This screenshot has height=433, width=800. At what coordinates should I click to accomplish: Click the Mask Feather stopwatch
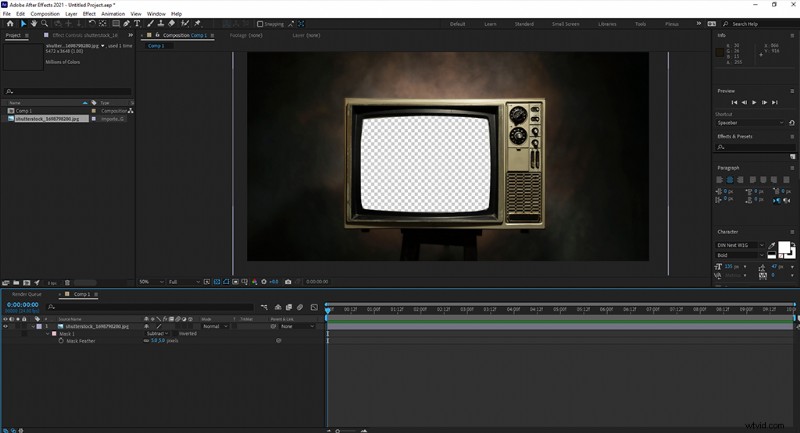tap(61, 341)
